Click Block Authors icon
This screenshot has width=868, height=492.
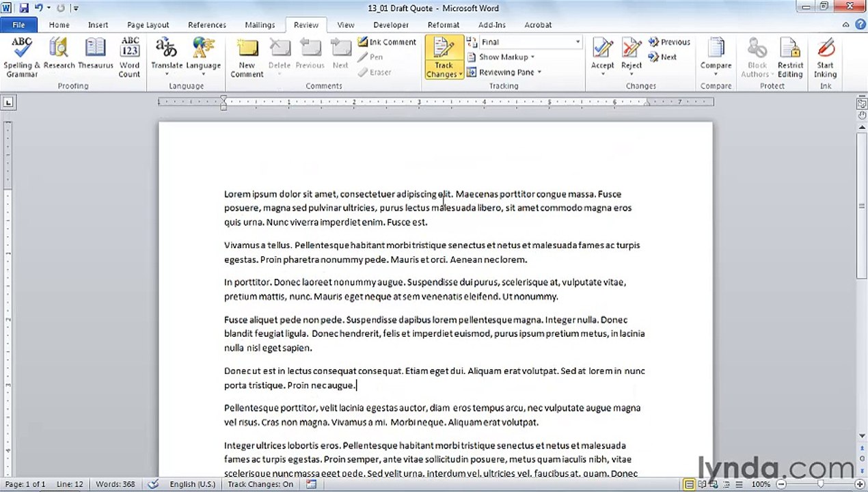tap(757, 49)
